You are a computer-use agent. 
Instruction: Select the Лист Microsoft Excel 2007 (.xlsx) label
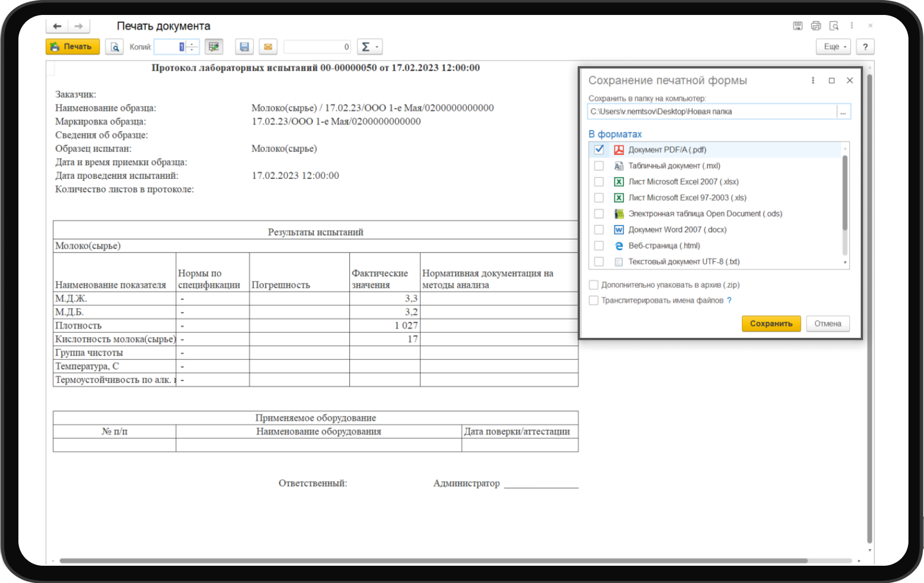point(684,182)
